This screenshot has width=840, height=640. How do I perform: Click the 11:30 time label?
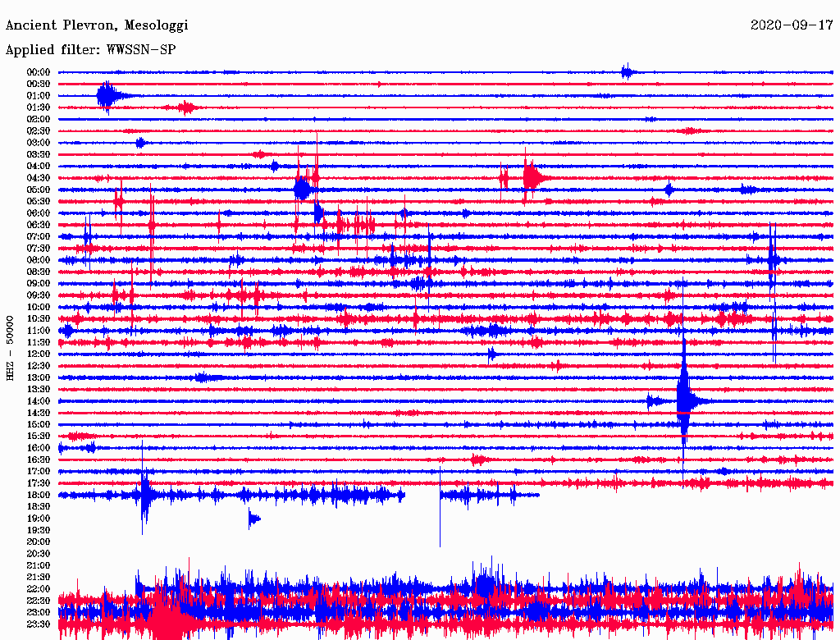[x=39, y=342]
